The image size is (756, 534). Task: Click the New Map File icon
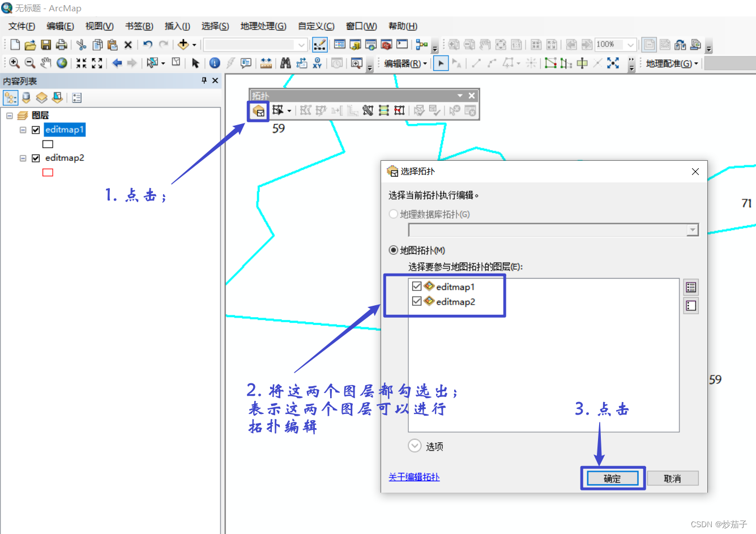point(15,45)
